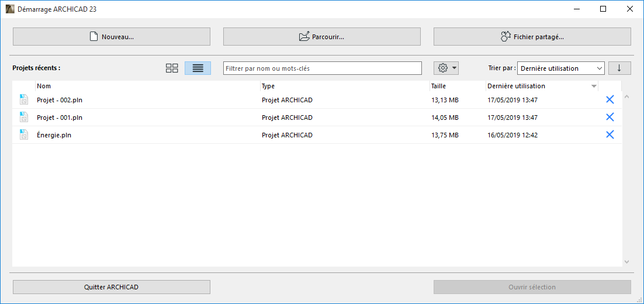The image size is (644, 304).
Task: Sort by Taille column header
Action: (x=458, y=87)
